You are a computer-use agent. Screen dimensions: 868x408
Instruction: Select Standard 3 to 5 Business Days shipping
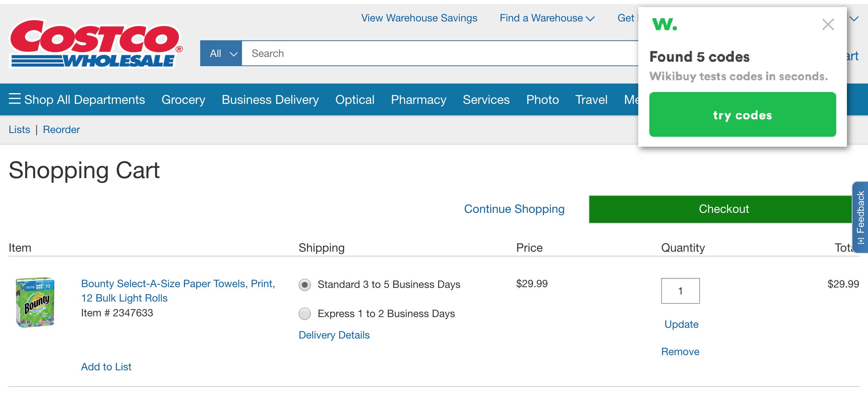pyautogui.click(x=305, y=285)
